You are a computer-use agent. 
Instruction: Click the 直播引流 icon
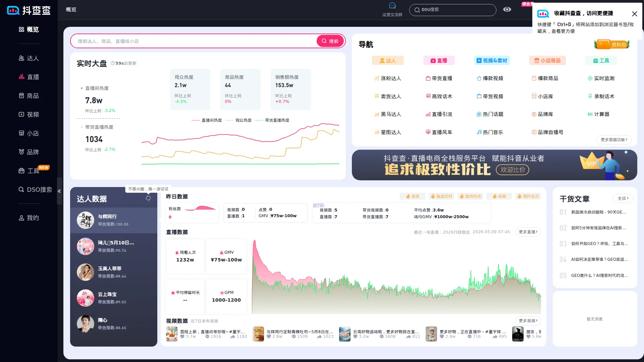428,114
